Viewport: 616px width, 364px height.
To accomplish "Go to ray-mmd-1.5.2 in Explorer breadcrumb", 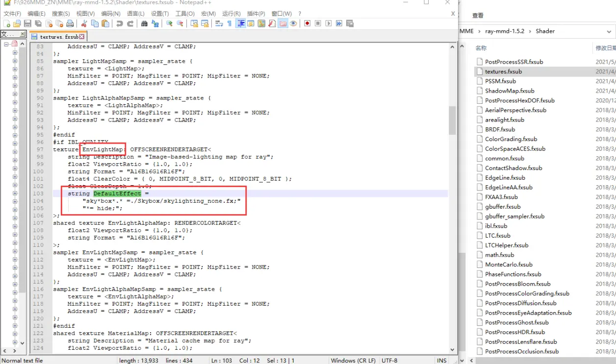I will (505, 31).
